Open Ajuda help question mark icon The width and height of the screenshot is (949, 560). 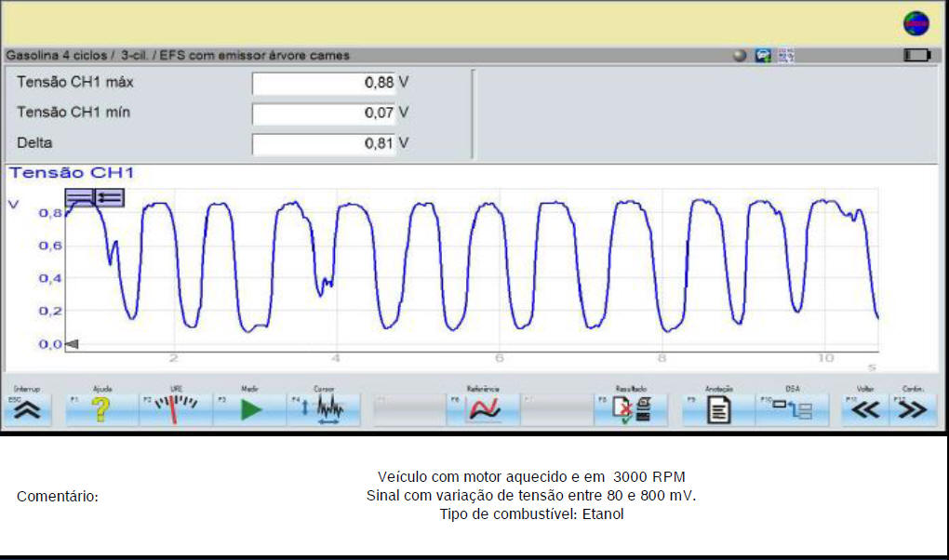pyautogui.click(x=101, y=409)
